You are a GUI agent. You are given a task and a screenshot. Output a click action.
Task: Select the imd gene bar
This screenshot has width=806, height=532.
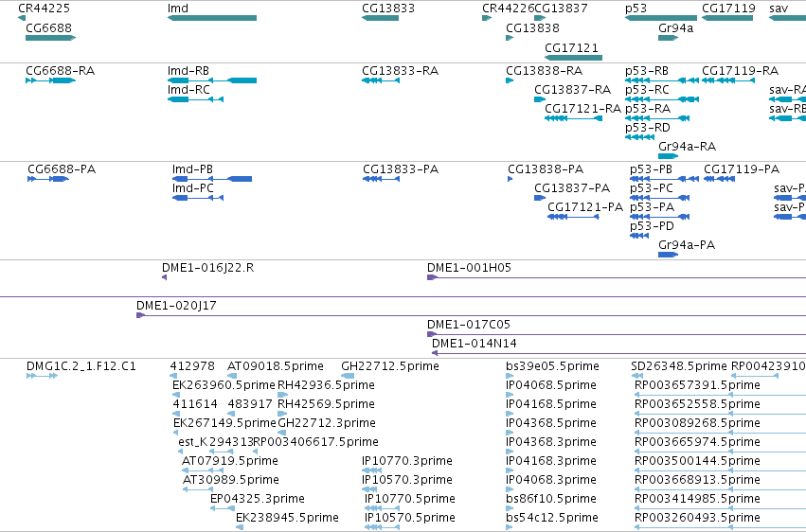point(212,18)
